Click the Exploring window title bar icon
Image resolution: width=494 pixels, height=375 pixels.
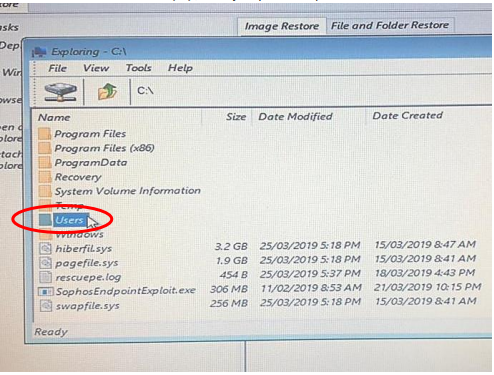tap(39, 52)
